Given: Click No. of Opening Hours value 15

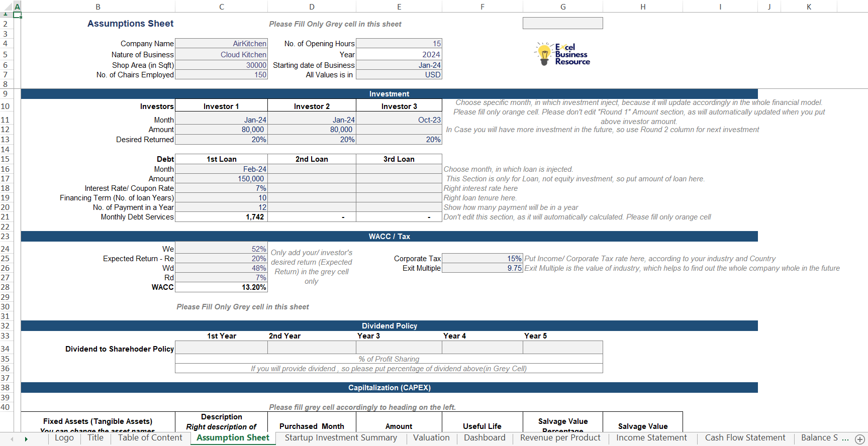Looking at the screenshot, I should point(399,44).
